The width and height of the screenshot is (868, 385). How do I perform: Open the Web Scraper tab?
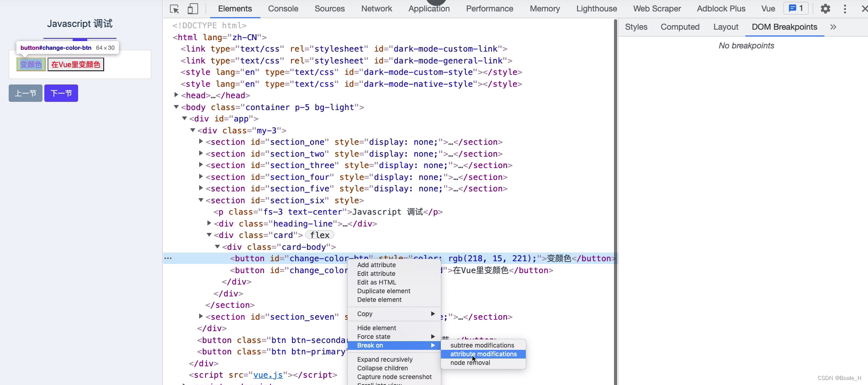point(657,9)
